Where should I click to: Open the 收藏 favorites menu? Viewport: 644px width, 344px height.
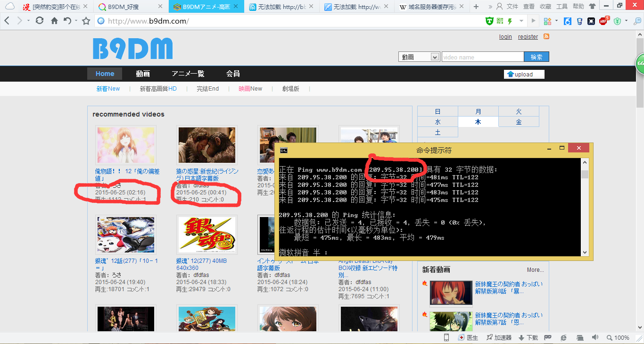pyautogui.click(x=545, y=7)
